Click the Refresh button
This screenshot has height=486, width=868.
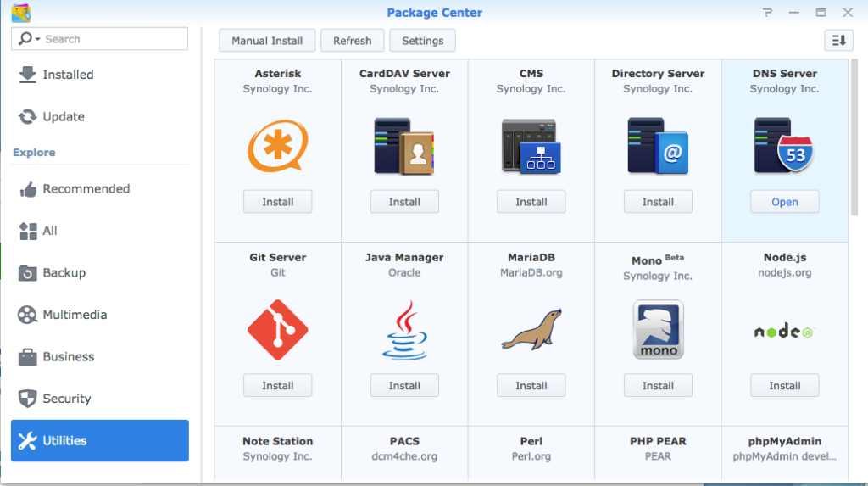(x=352, y=41)
